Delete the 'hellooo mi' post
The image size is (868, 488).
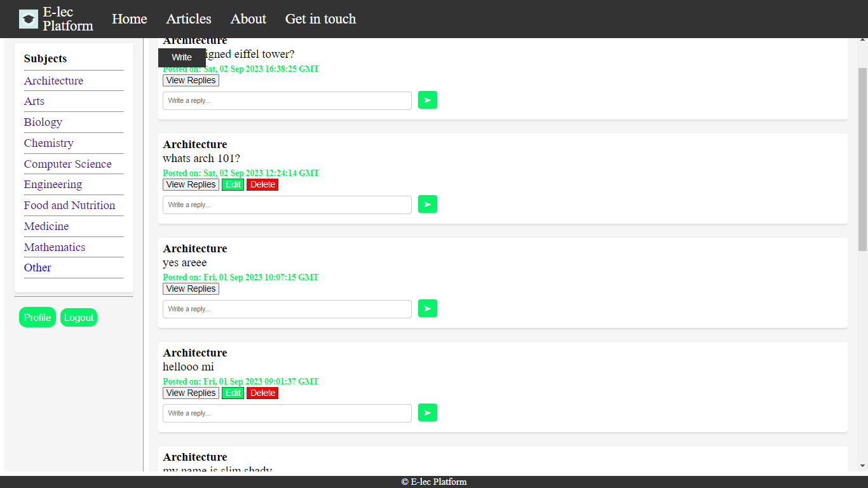tap(262, 393)
